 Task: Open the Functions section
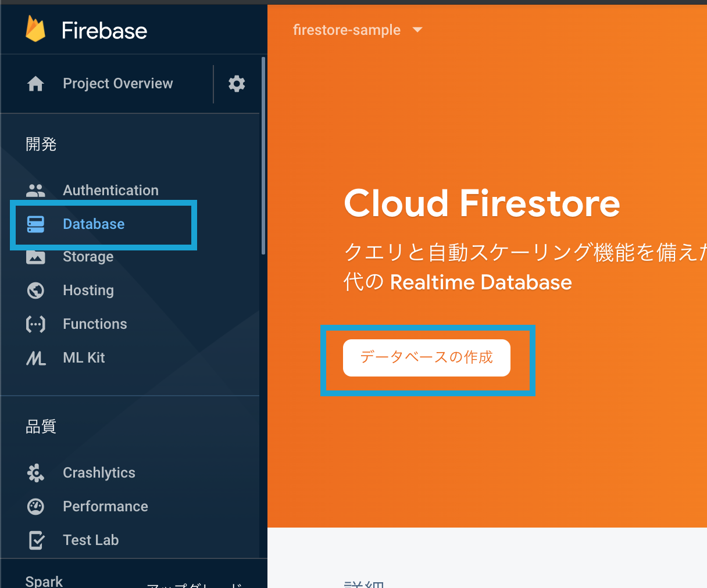tap(95, 324)
